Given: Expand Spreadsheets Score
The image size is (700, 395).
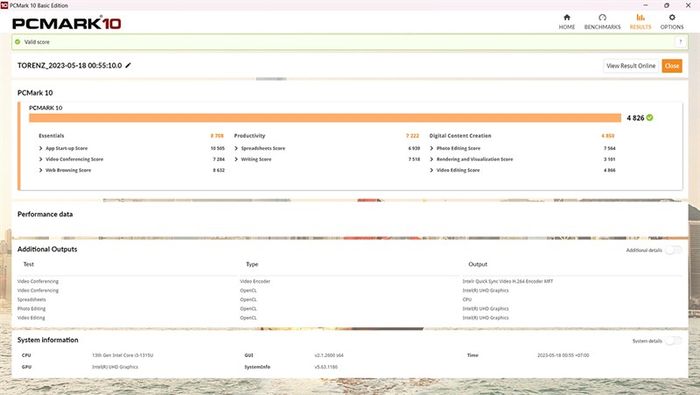Looking at the screenshot, I should (x=236, y=148).
